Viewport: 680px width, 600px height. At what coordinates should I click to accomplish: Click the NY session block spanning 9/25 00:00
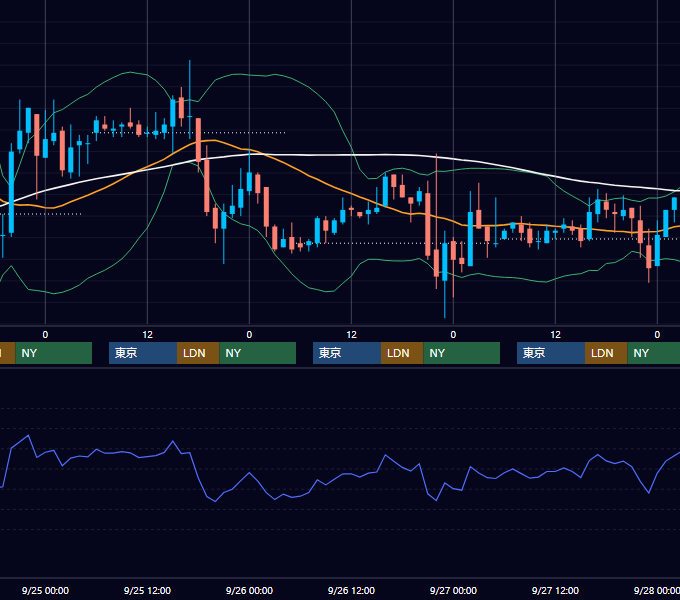point(53,353)
